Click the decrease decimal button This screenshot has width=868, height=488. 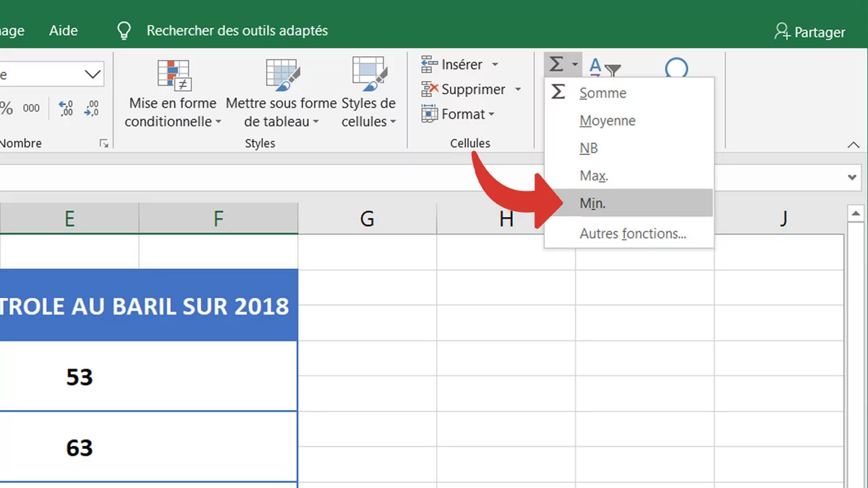(92, 108)
